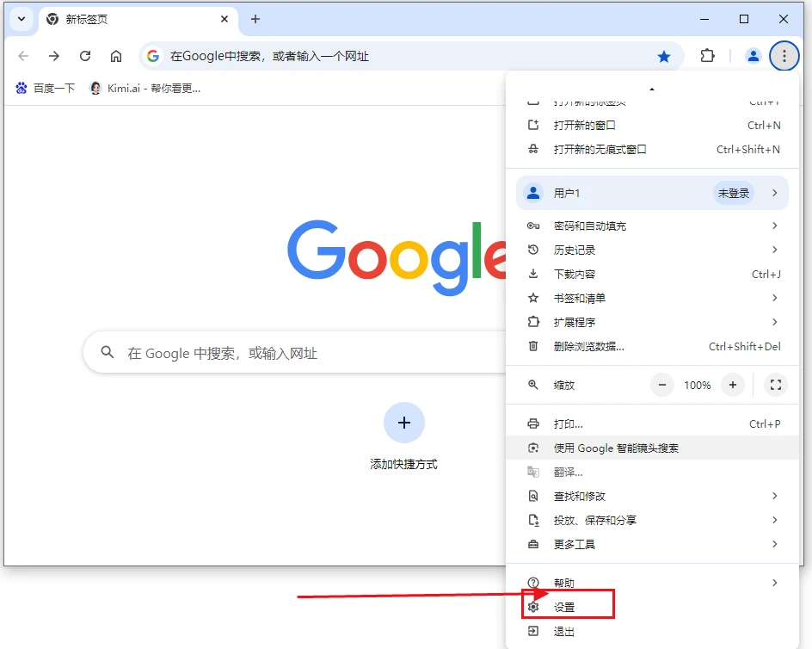Select 退出 menu item
The image size is (812, 649).
point(653,632)
